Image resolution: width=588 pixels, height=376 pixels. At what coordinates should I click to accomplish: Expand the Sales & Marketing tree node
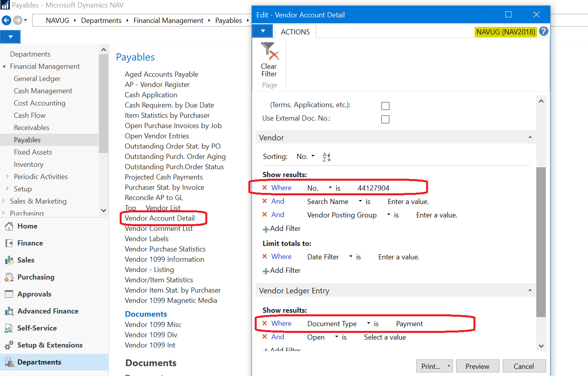click(x=4, y=201)
